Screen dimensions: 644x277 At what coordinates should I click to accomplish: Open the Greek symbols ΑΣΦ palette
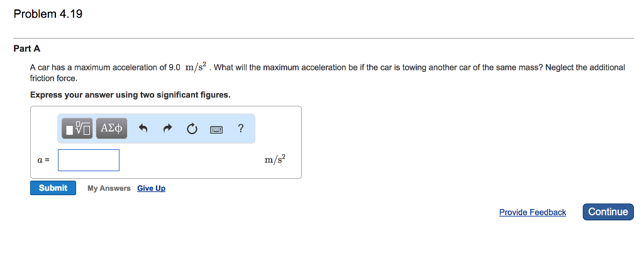112,128
